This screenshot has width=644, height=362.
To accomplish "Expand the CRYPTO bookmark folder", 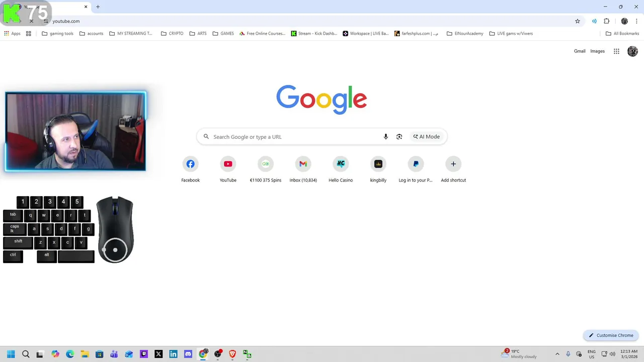I will point(172,34).
